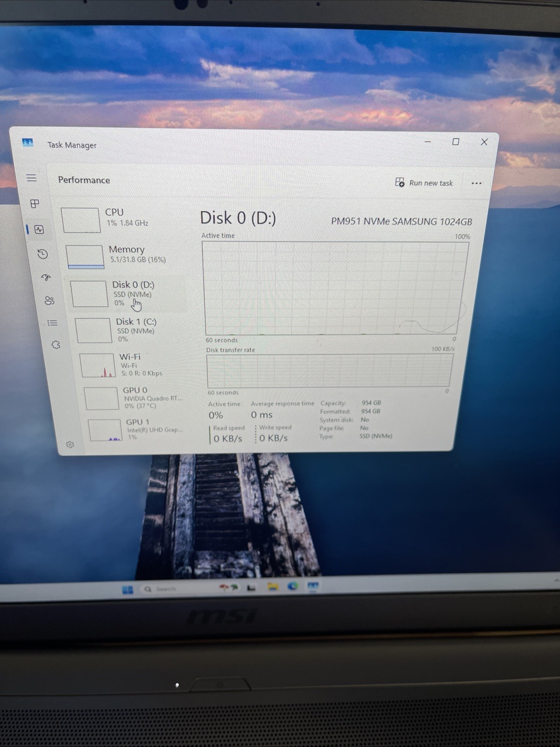Click the Capacity 954 GB value

[x=371, y=403]
